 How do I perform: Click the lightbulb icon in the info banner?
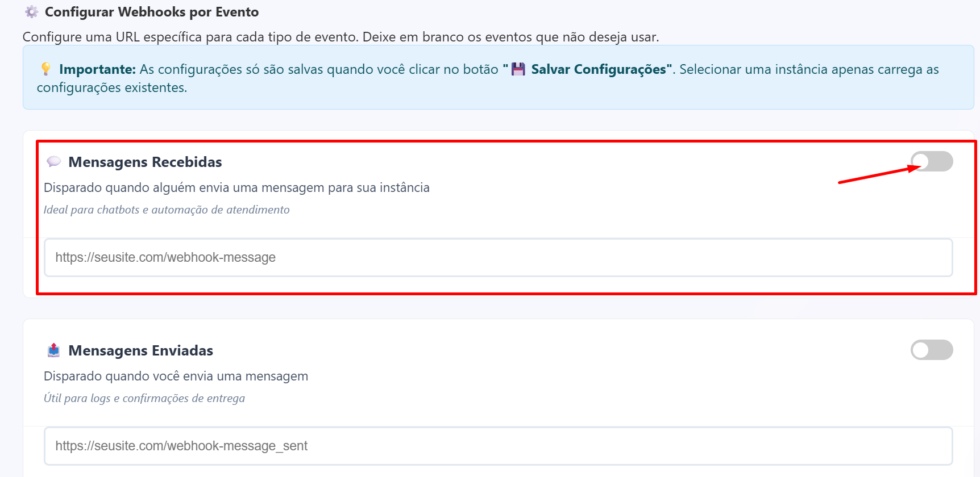pos(46,69)
